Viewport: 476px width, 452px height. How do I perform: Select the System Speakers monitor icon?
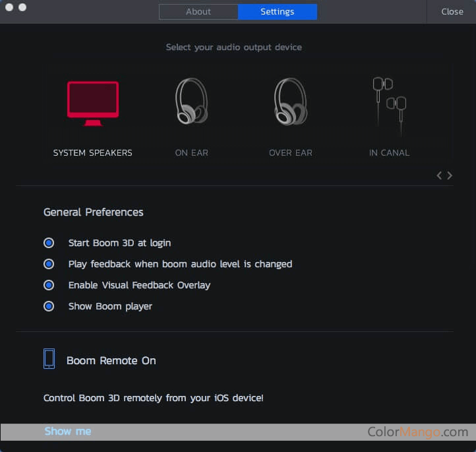pyautogui.click(x=93, y=103)
